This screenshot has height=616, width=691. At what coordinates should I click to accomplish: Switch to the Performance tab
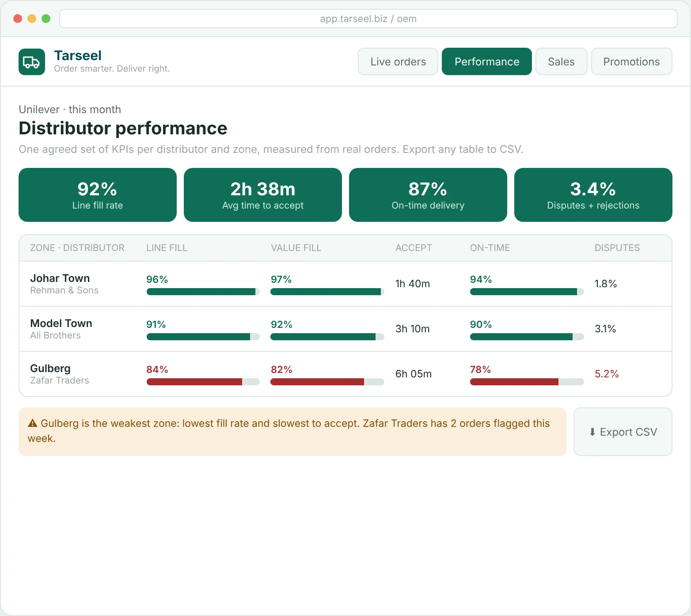pyautogui.click(x=487, y=61)
